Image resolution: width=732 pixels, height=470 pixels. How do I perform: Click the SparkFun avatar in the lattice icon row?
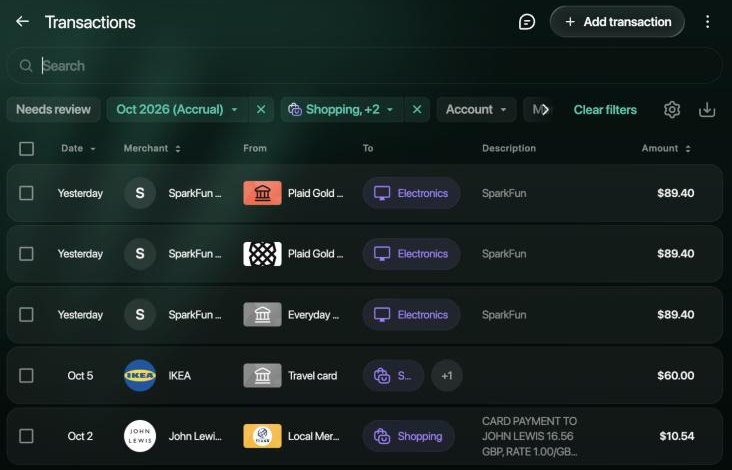pyautogui.click(x=140, y=253)
